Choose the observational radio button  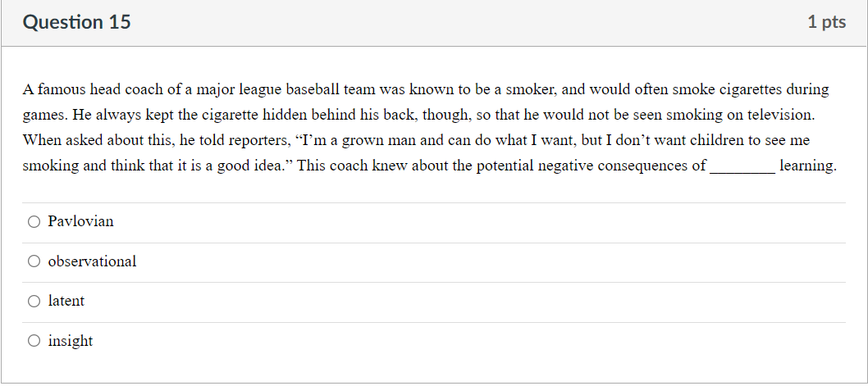coord(34,261)
